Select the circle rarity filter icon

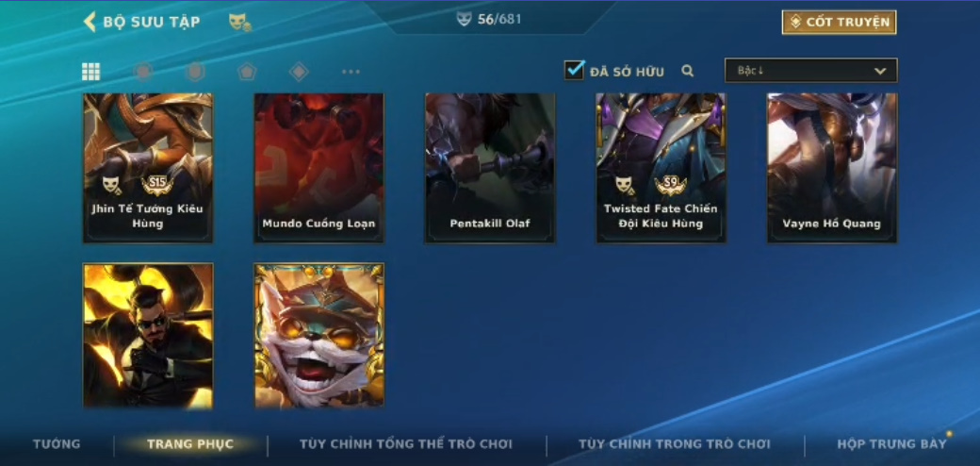(143, 72)
